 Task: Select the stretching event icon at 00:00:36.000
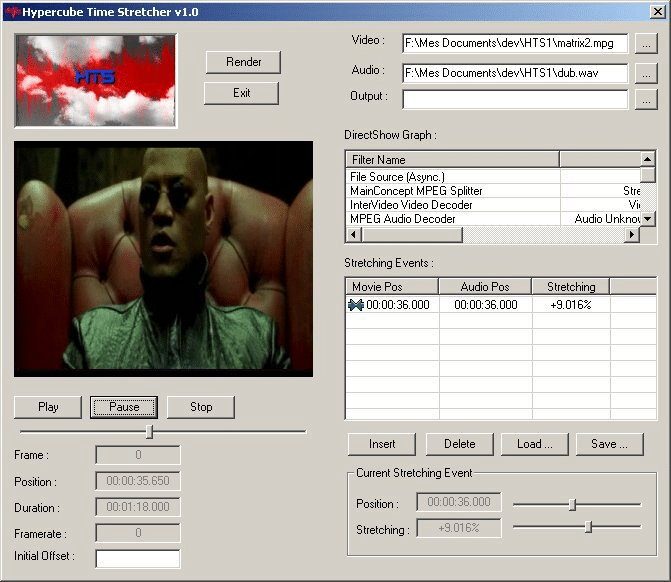(x=356, y=305)
